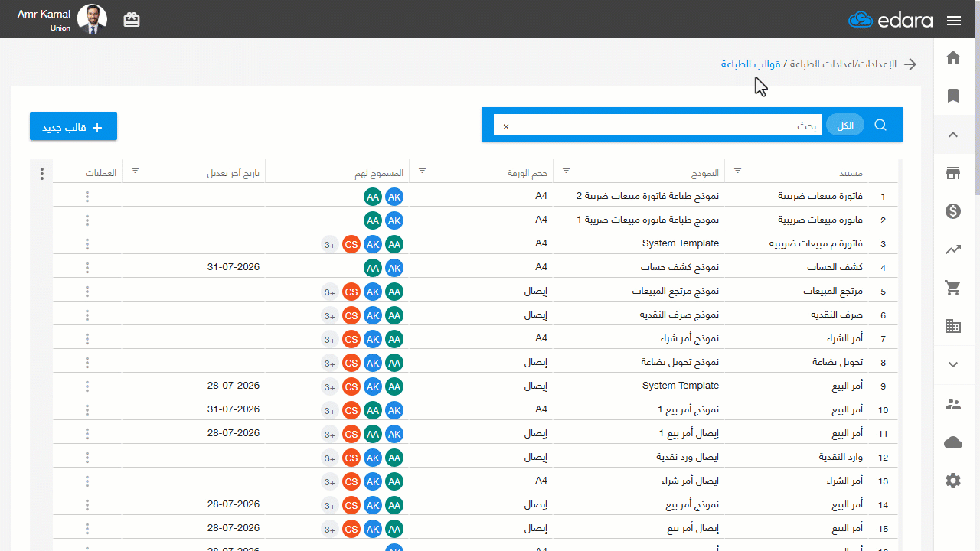
Task: Open row actions for مرتجع المبيعات
Action: (x=87, y=292)
